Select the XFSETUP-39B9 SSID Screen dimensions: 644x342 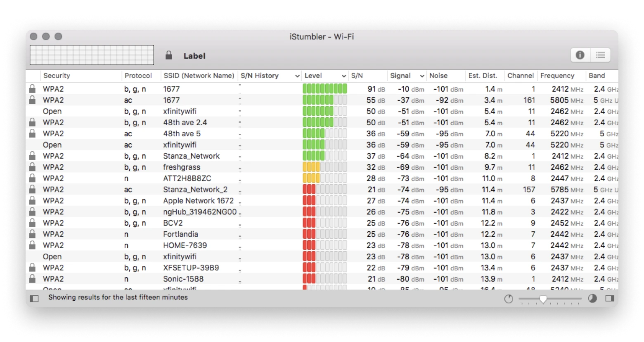click(191, 267)
